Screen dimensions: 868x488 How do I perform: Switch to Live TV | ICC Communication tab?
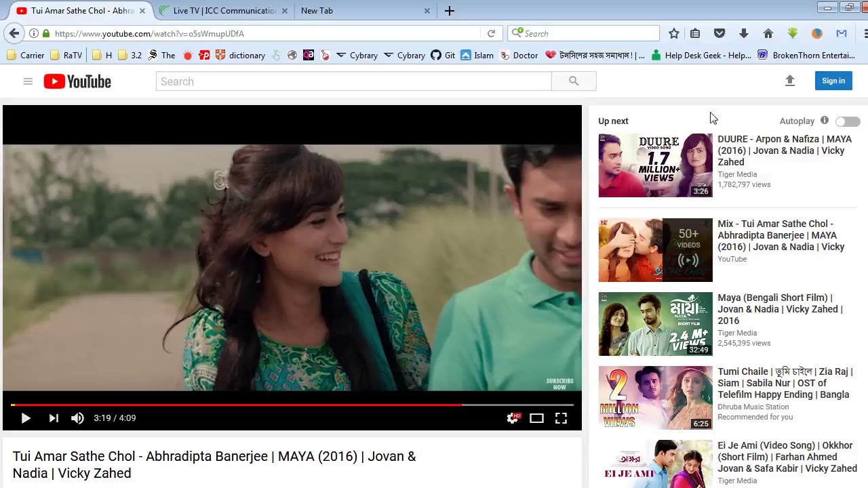(x=224, y=11)
